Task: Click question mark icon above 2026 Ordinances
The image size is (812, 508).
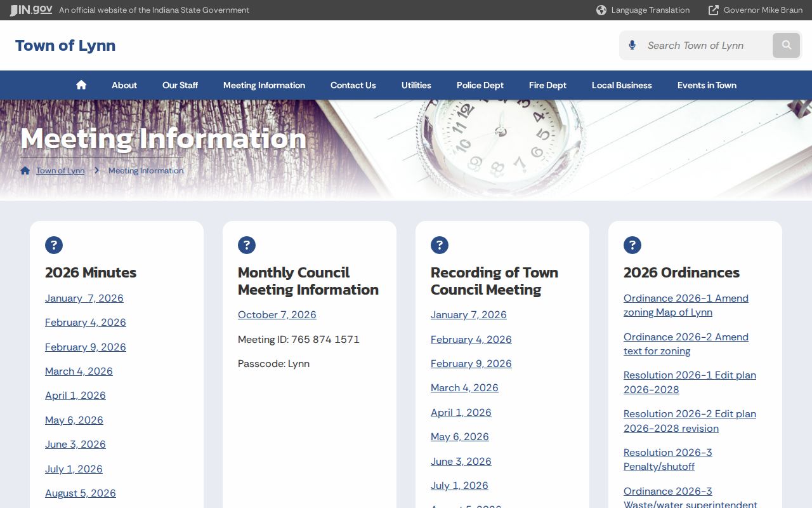Action: (x=632, y=245)
